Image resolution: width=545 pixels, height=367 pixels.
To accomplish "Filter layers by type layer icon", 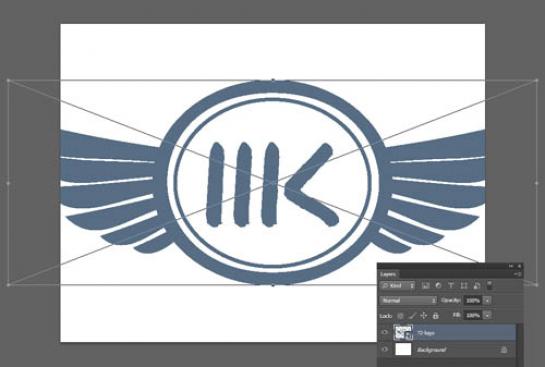I will click(x=451, y=286).
